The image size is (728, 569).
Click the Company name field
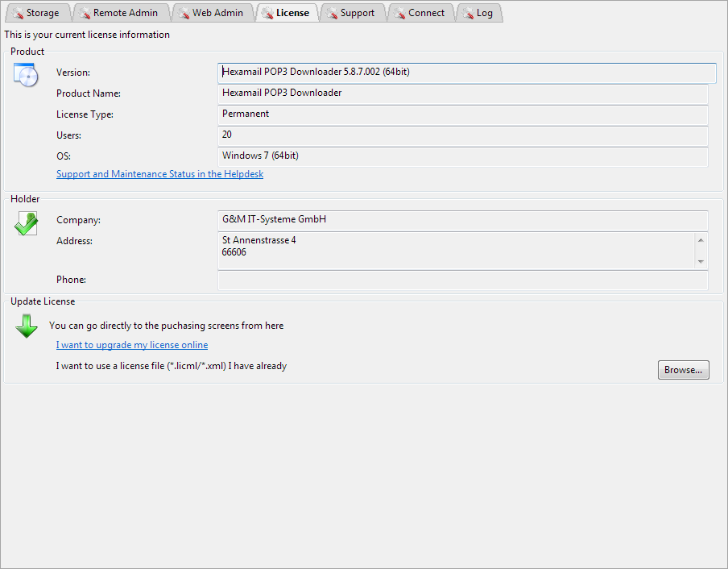pos(463,220)
